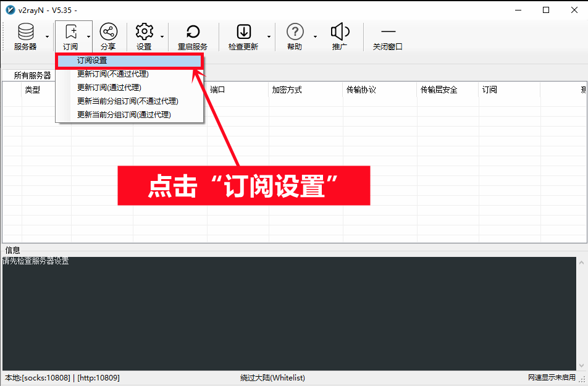Image resolution: width=588 pixels, height=386 pixels.
Task: Click the 订阅 (Subscription) toolbar icon
Action: 70,36
